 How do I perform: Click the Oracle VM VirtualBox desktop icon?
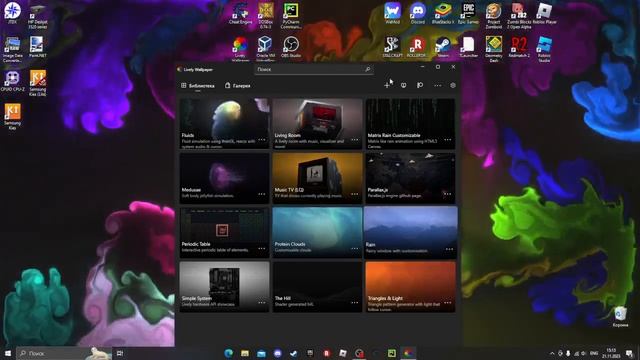(265, 48)
